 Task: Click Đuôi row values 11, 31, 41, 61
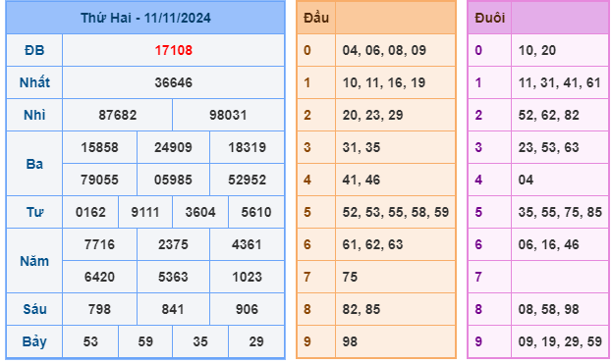(x=560, y=82)
